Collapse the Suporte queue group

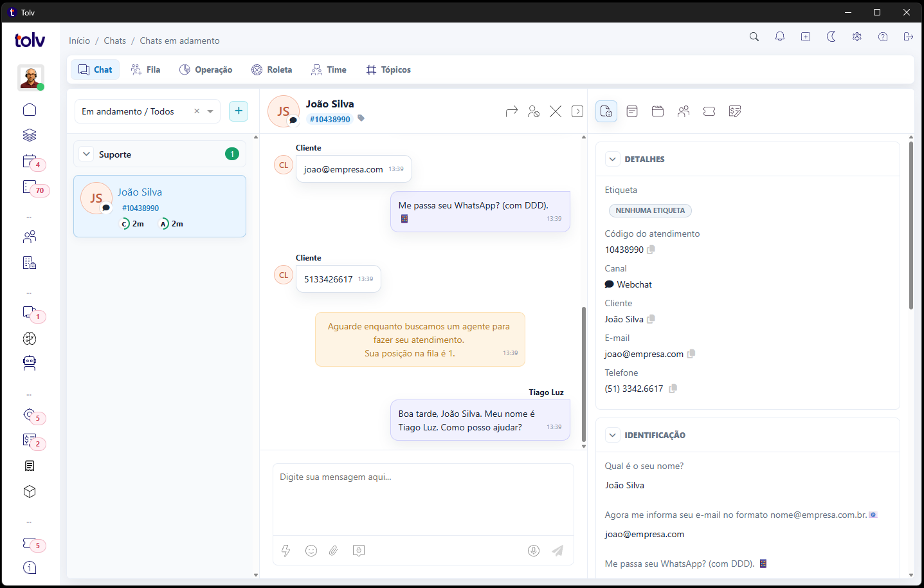pyautogui.click(x=87, y=154)
